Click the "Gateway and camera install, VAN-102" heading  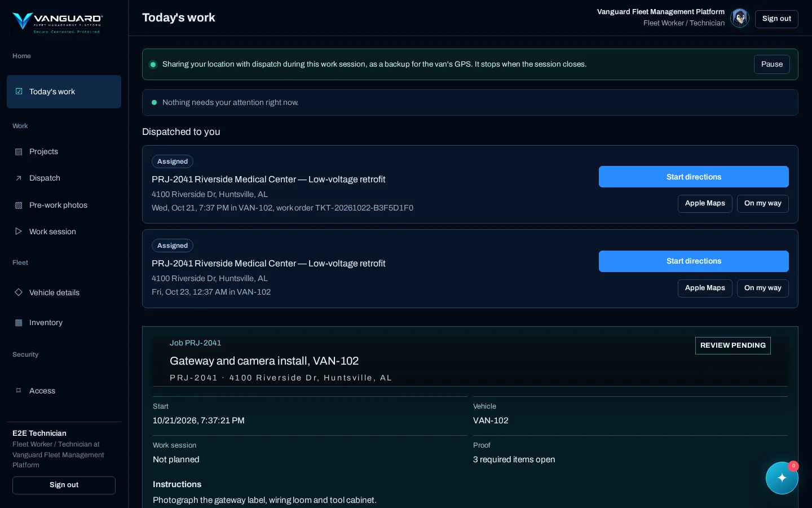(x=264, y=361)
